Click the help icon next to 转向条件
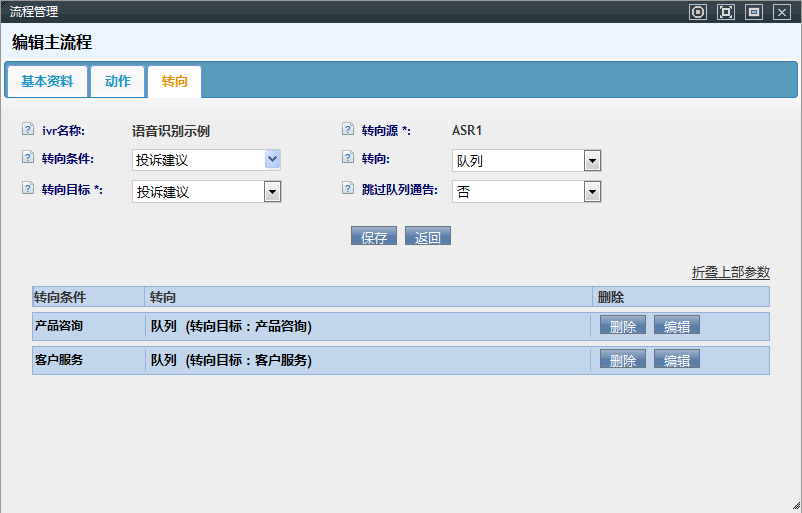 click(x=27, y=158)
